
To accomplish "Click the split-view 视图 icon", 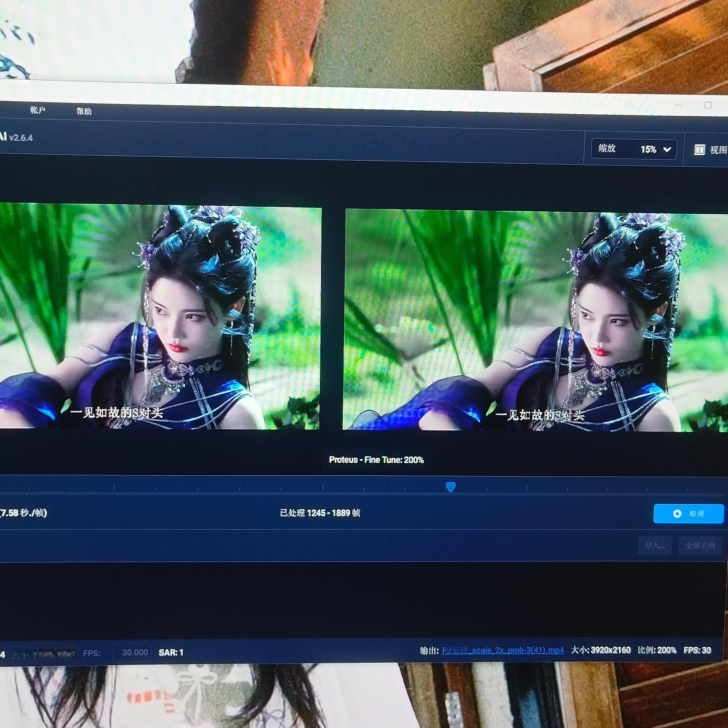I will [699, 150].
